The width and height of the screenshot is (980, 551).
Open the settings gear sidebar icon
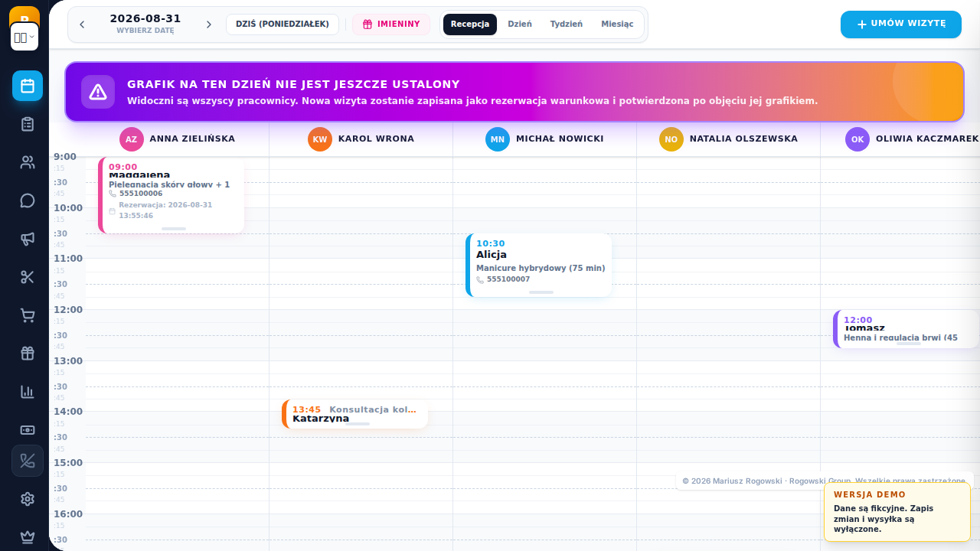click(28, 499)
